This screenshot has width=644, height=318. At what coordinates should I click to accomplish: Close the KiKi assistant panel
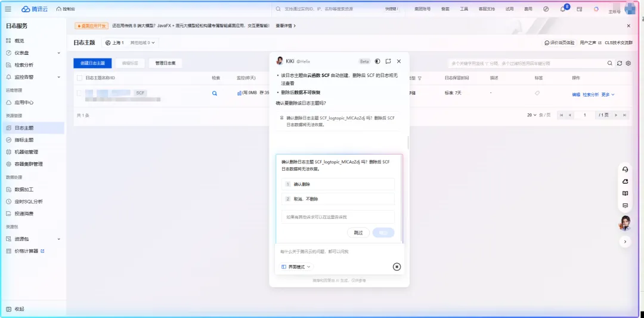[x=399, y=61]
